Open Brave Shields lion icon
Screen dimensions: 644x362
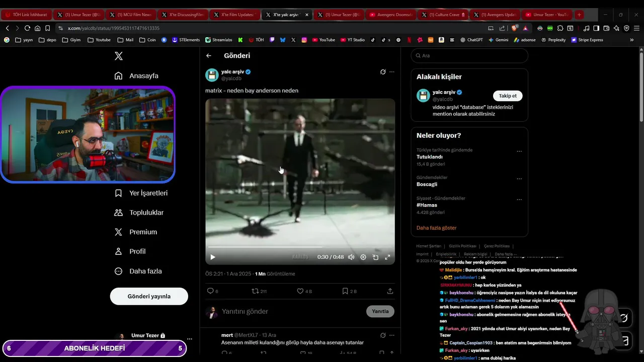(514, 28)
